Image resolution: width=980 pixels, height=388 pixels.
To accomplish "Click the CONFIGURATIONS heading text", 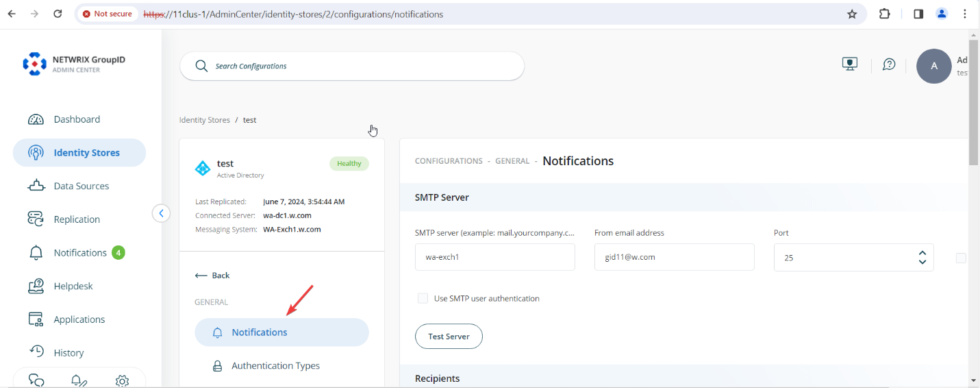I will [449, 161].
